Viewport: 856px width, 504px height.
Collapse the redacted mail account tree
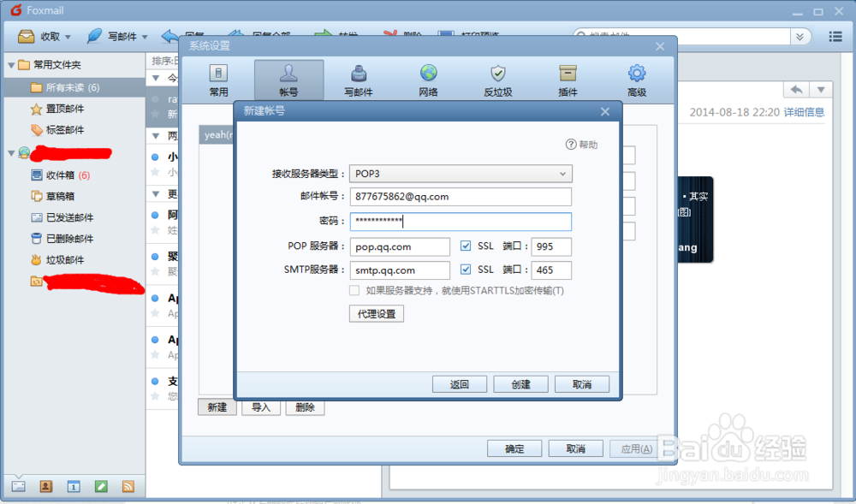pos(11,153)
